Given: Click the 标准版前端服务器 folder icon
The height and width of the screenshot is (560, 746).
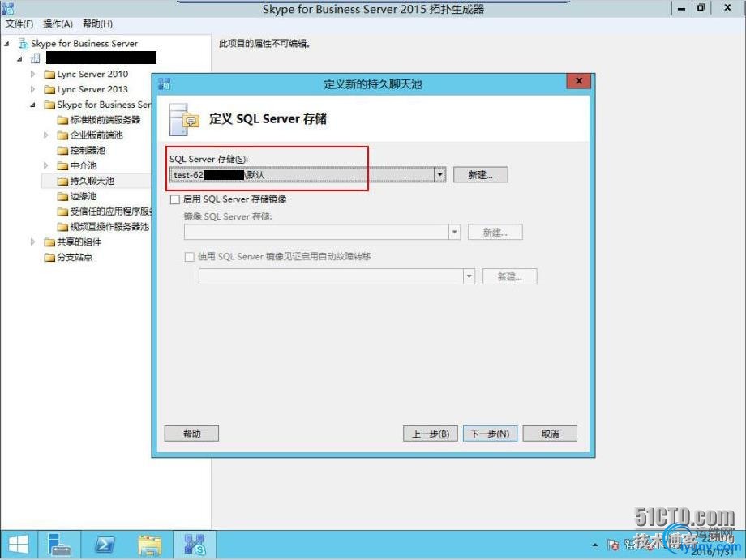Looking at the screenshot, I should click(62, 120).
